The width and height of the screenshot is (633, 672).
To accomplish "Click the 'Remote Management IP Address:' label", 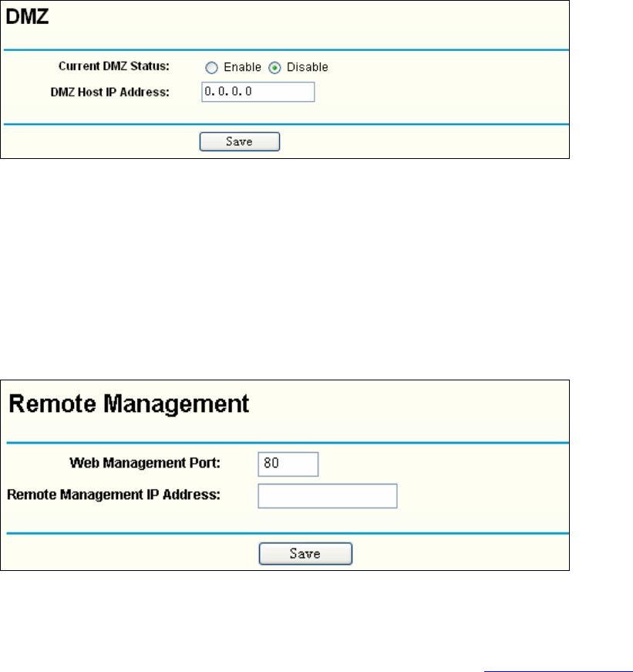I will [x=113, y=495].
